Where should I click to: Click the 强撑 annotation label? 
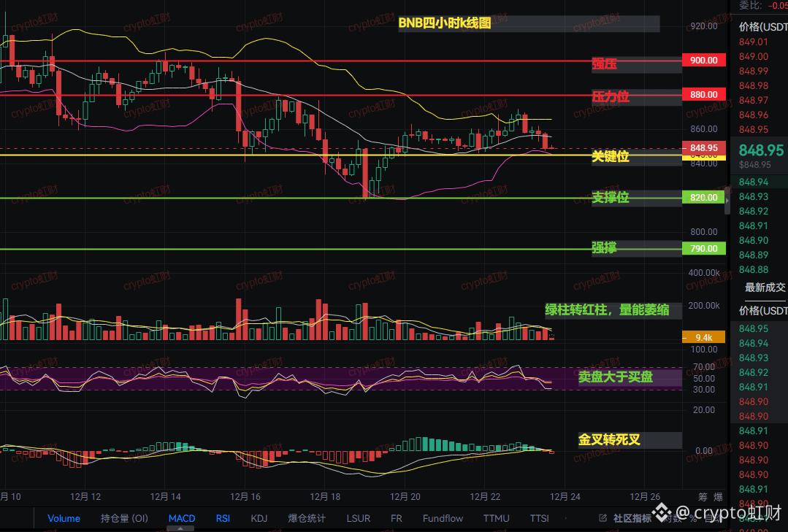(x=603, y=247)
